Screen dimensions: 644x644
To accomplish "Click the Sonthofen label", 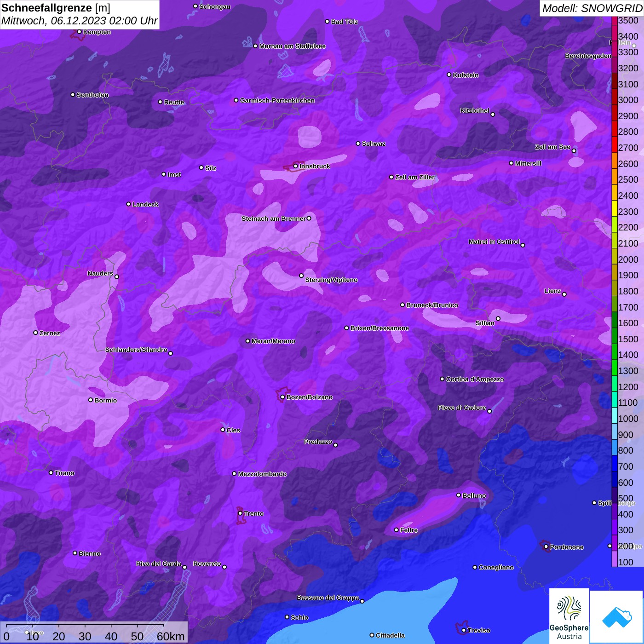I will click(x=92, y=95).
